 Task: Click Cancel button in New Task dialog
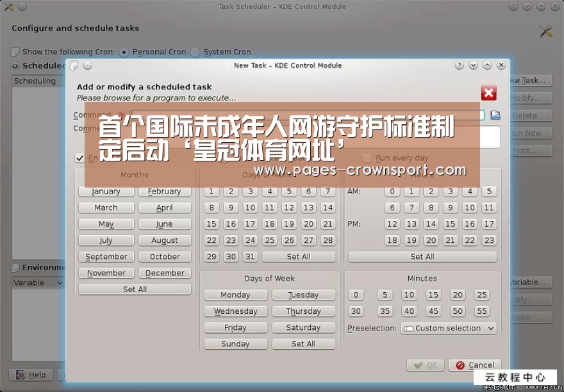click(x=475, y=365)
